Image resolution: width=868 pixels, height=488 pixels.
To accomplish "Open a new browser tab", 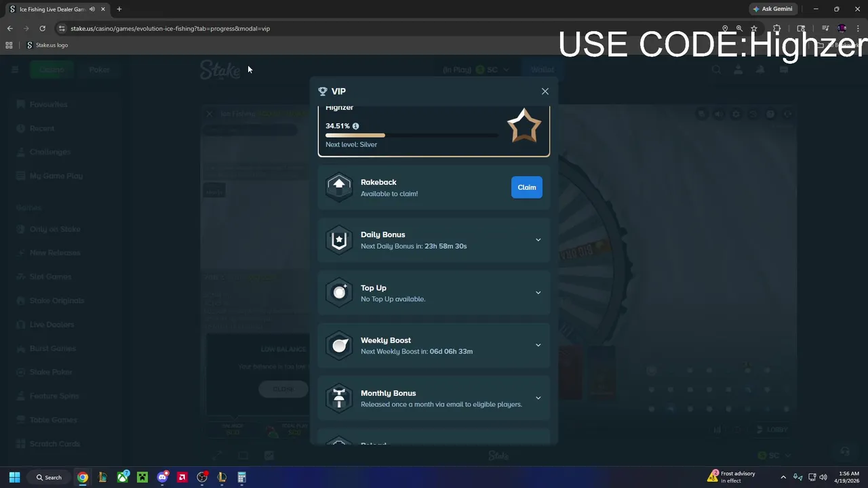I will [119, 9].
